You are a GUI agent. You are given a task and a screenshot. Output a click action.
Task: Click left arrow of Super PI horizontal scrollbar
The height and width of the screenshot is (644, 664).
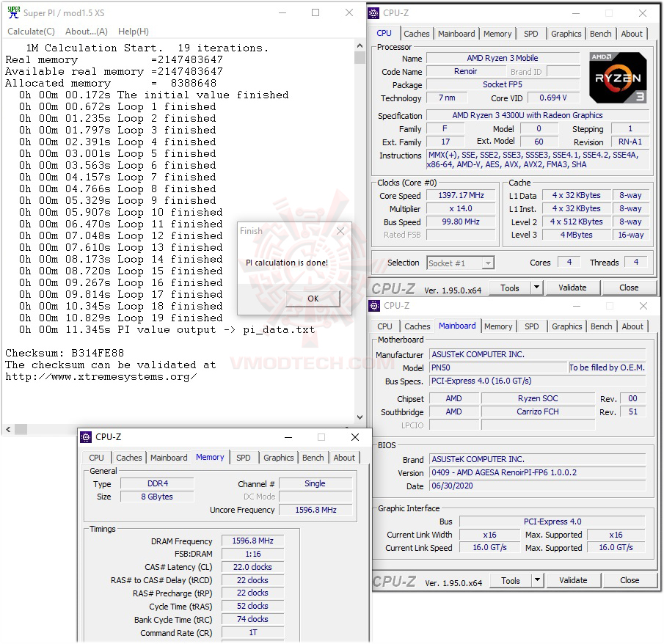coord(8,429)
